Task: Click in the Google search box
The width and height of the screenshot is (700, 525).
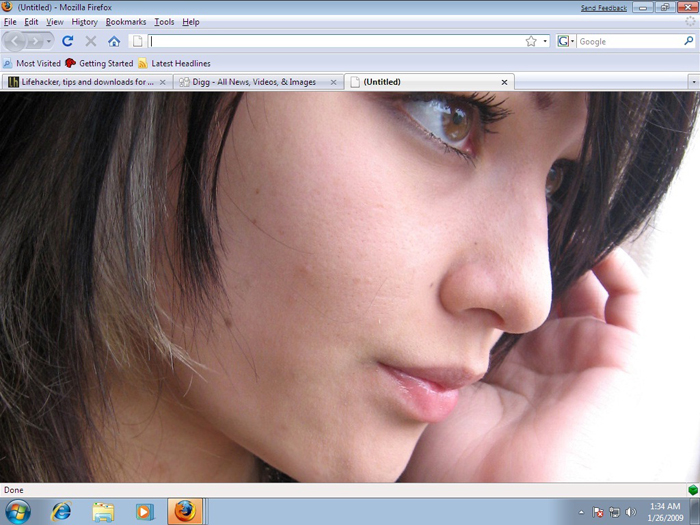Action: pyautogui.click(x=629, y=42)
